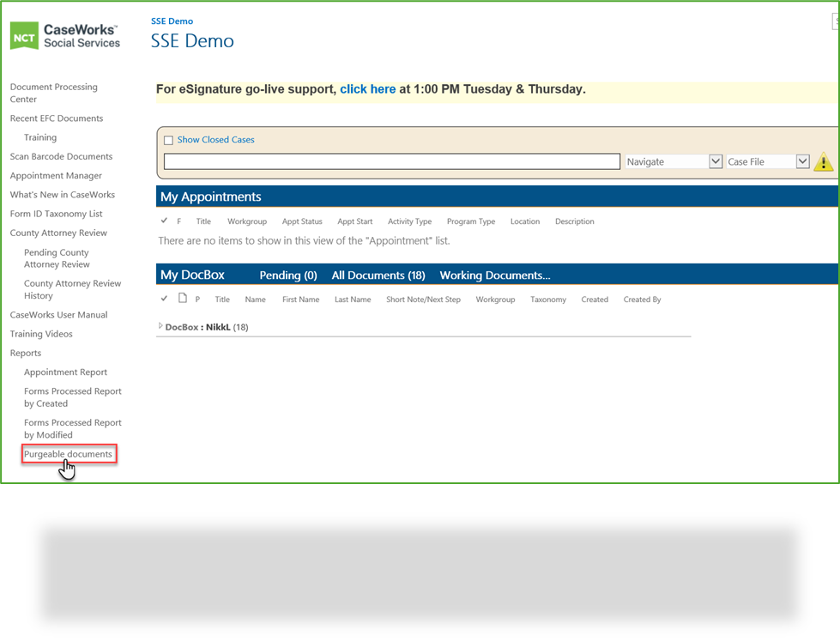Click the Show Closed Cases link text
Viewport: 840px width, 642px height.
[x=216, y=139]
